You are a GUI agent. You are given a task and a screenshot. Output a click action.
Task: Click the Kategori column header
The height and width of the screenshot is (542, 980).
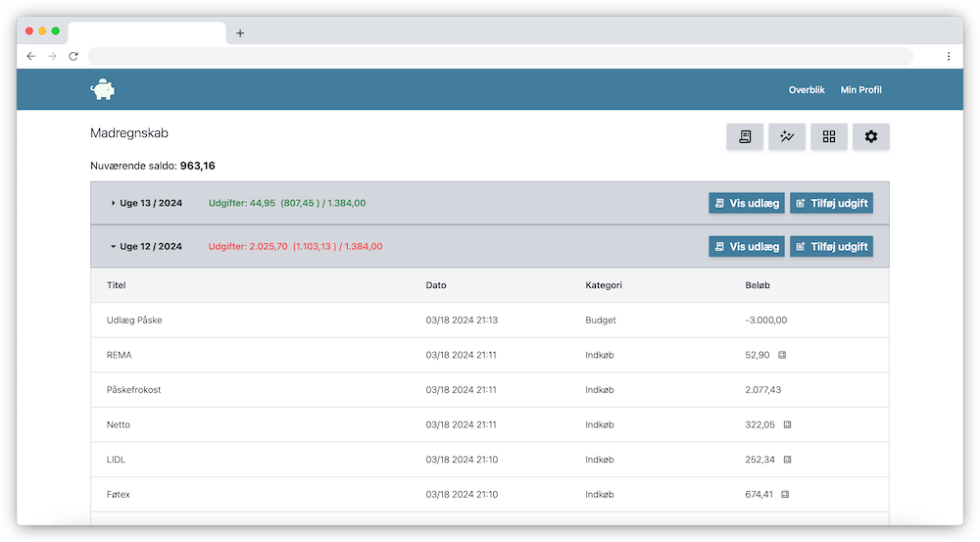click(603, 285)
